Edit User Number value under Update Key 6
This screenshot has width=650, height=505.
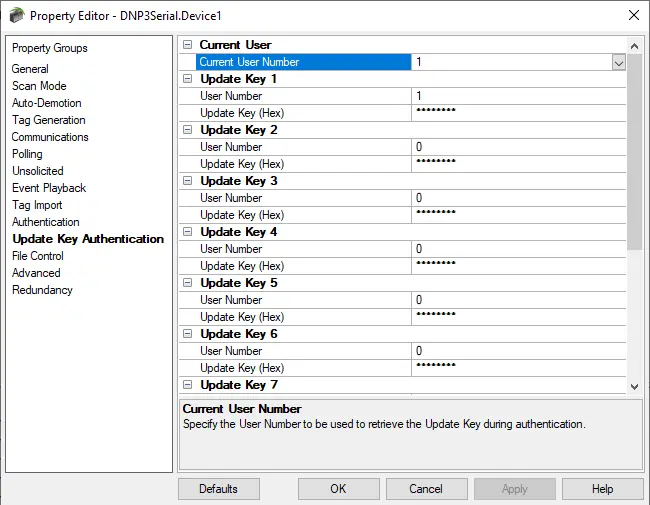(x=519, y=351)
